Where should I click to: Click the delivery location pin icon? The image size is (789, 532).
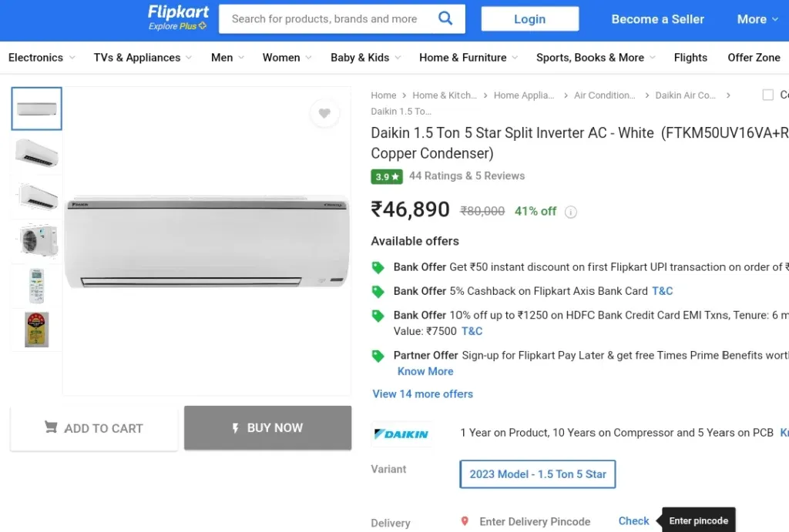(465, 521)
